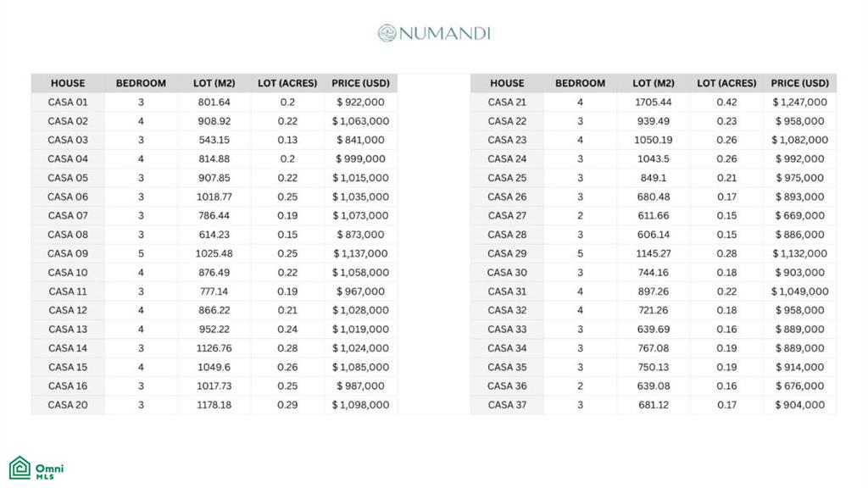This screenshot has width=868, height=488.
Task: Click the right table LOT (ACRES) header
Action: coord(726,83)
